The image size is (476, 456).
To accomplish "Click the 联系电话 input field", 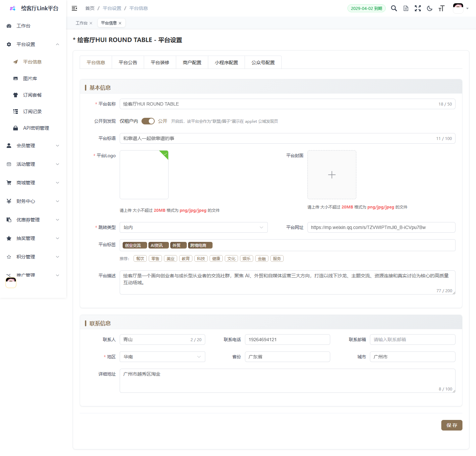I will (x=288, y=340).
